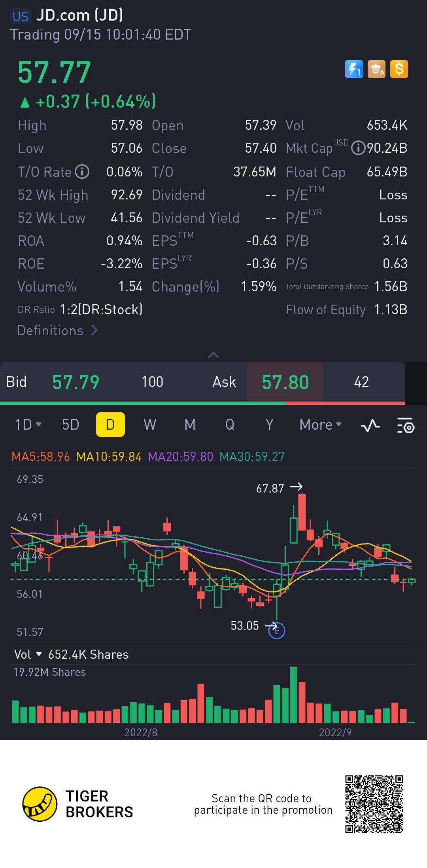Tap the 67.87 high price label
Screen dimensions: 427x868
point(270,488)
